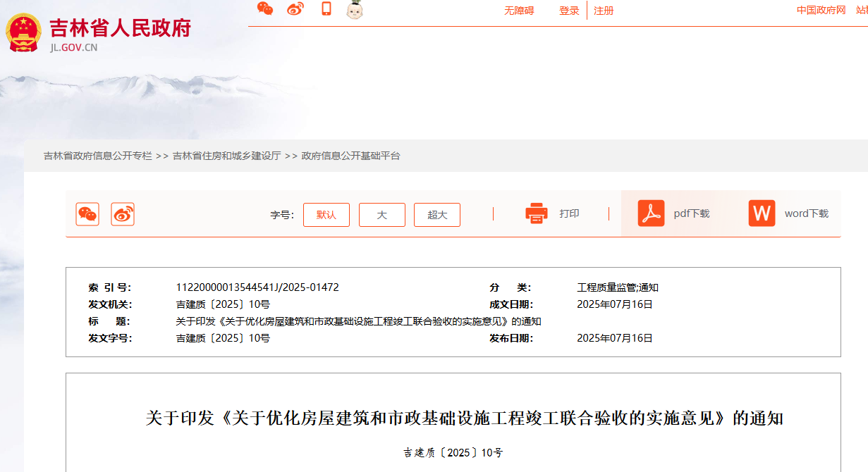The height and width of the screenshot is (472, 868).
Task: Enable accessibility mode via 无障碍
Action: (x=518, y=11)
